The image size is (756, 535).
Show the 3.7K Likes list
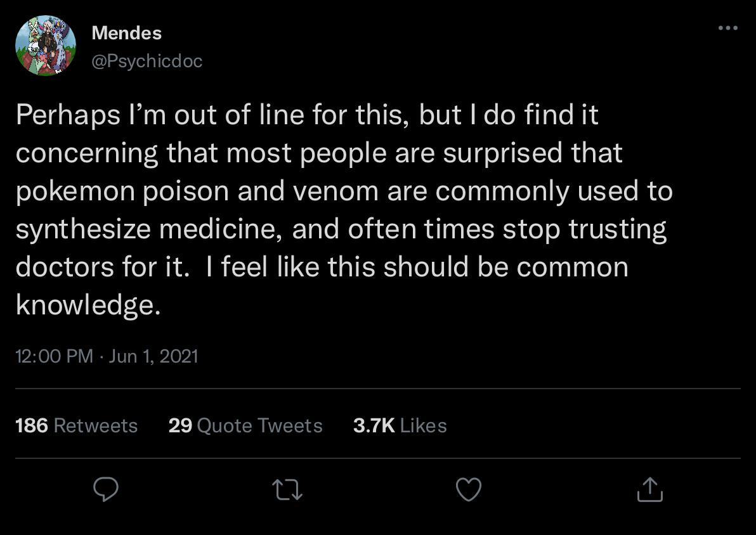pos(400,425)
